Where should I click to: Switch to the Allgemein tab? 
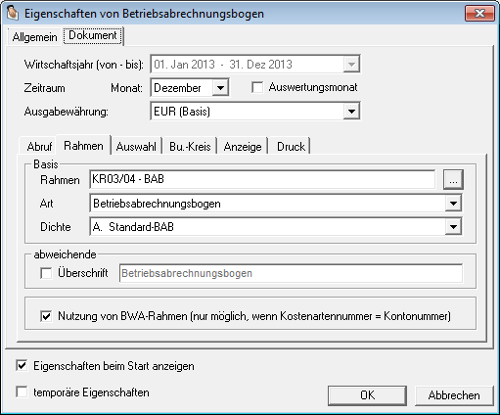[35, 37]
